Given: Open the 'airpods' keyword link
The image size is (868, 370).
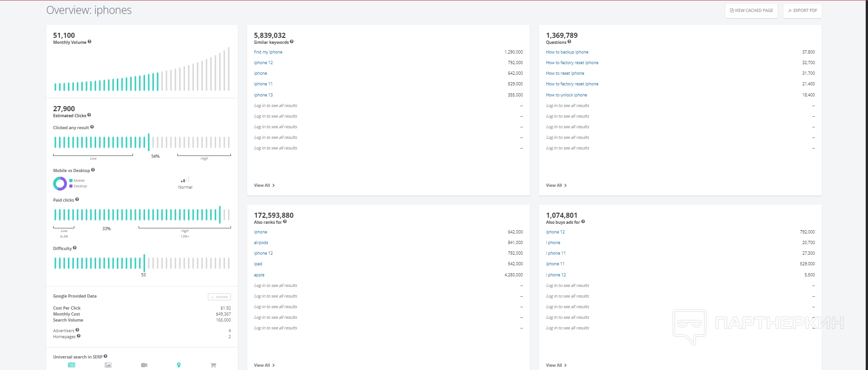Looking at the screenshot, I should [261, 243].
